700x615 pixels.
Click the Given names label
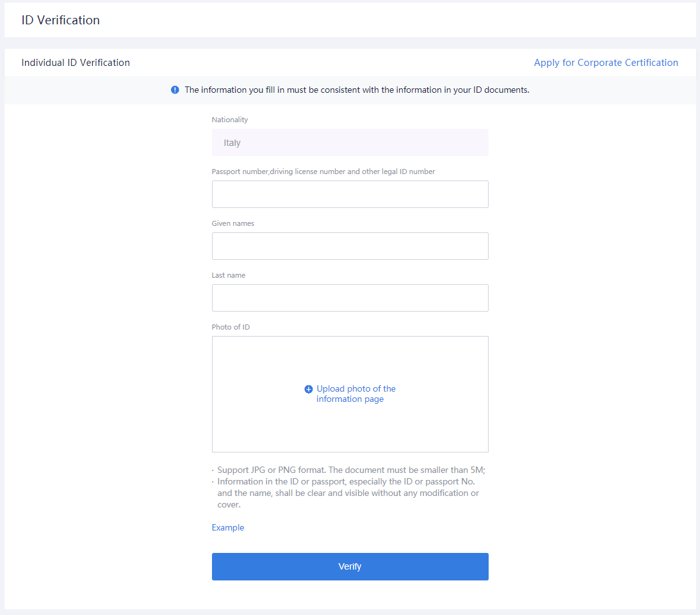233,223
